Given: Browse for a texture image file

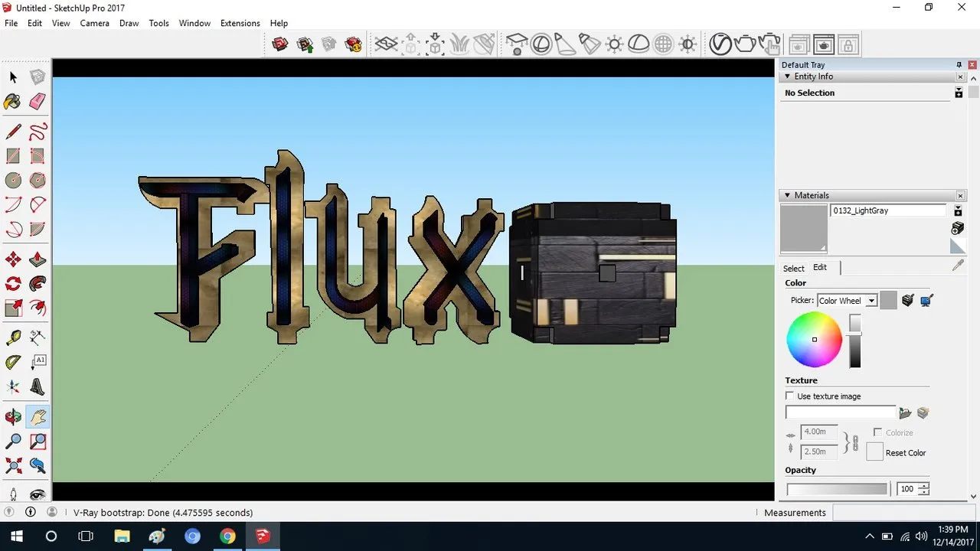Looking at the screenshot, I should [905, 412].
